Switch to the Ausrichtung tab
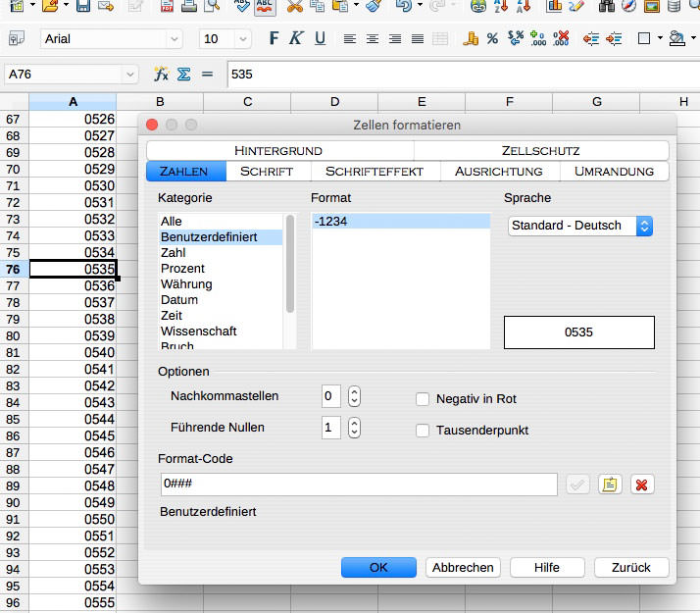 coord(499,172)
